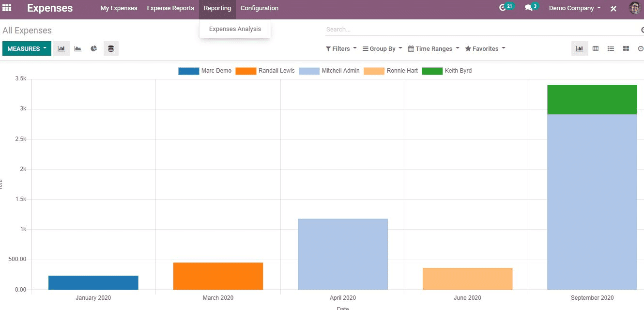Click the June 2020 peach bar

coord(467,279)
